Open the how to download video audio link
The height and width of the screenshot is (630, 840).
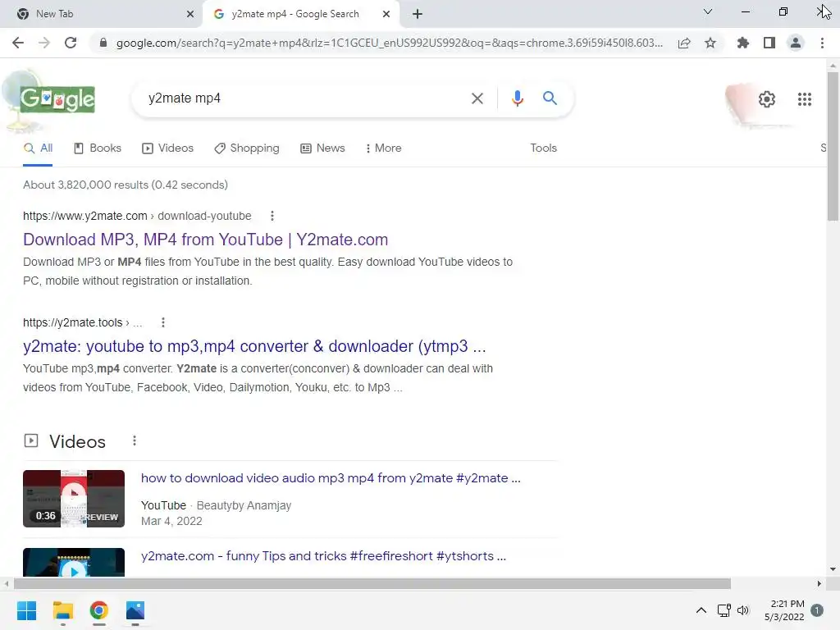coord(331,478)
